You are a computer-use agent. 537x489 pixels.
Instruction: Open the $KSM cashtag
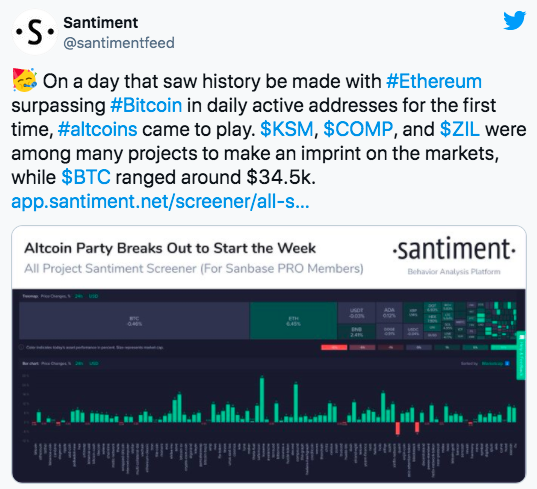287,129
